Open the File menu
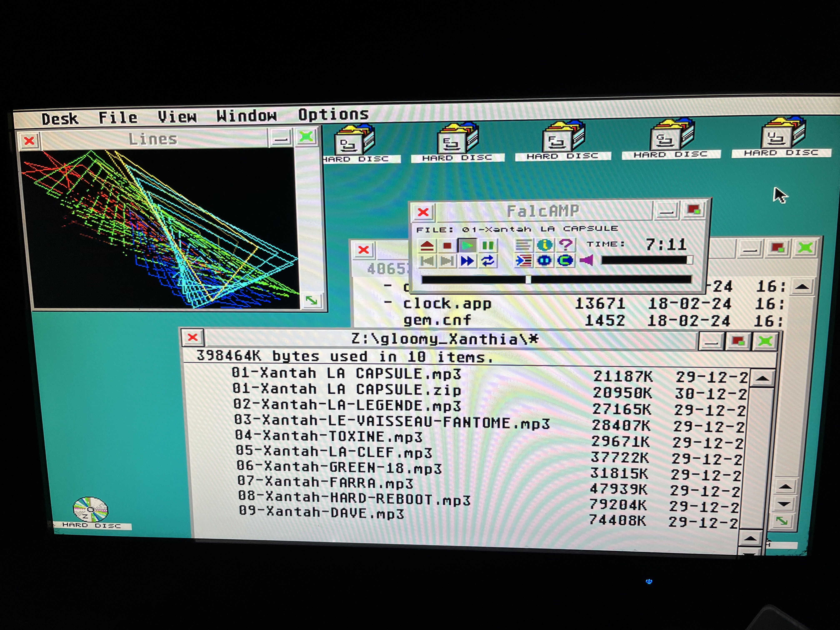This screenshot has width=840, height=630. coord(118,117)
